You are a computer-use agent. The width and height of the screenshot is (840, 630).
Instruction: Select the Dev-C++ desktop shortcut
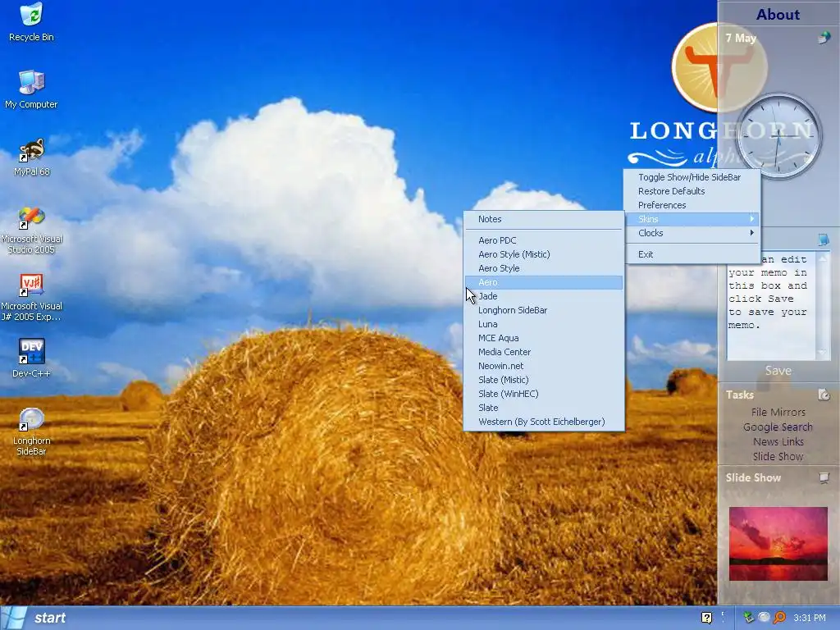pos(32,358)
